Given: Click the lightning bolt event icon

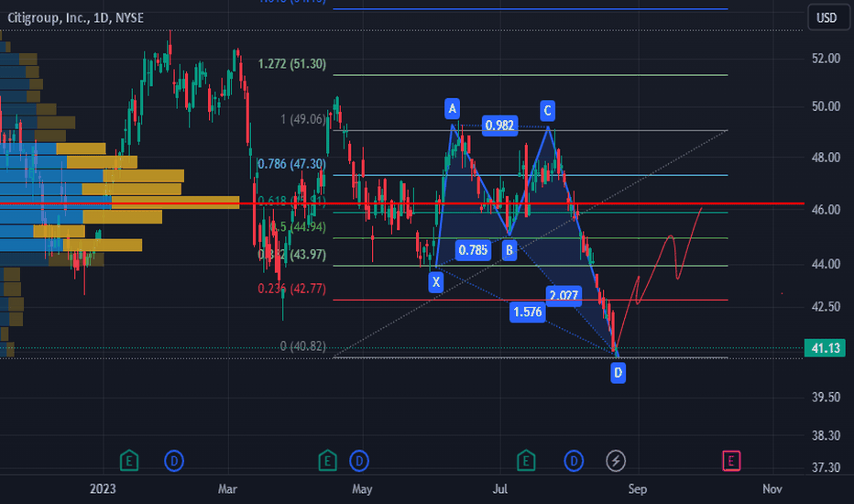Looking at the screenshot, I should point(616,461).
